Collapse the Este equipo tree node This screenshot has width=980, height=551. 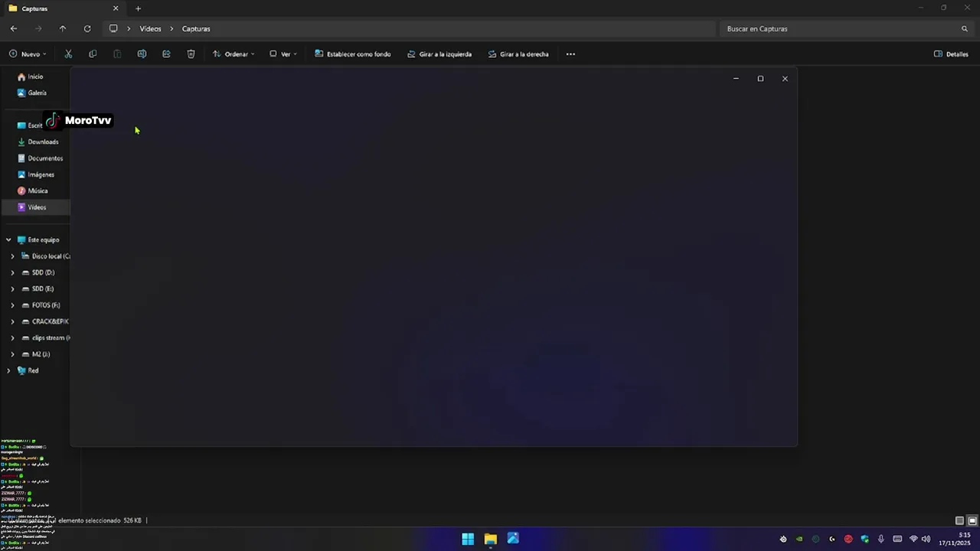(8, 240)
